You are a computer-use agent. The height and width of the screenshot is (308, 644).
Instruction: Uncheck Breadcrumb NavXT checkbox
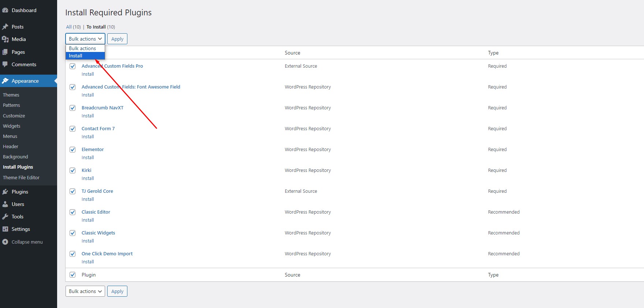(72, 108)
